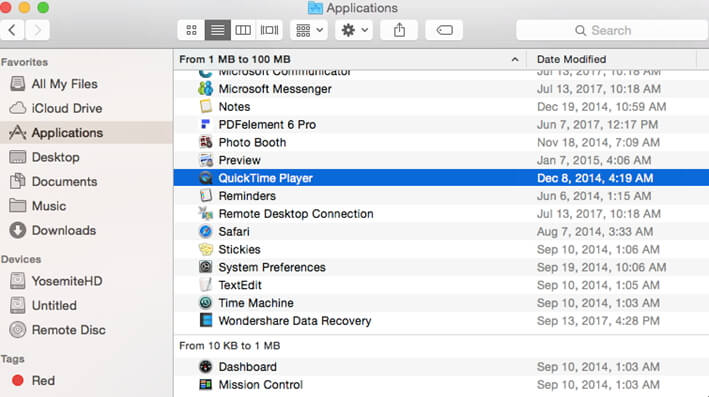This screenshot has width=709, height=397.
Task: Click the System Preferences icon
Action: pyautogui.click(x=205, y=267)
